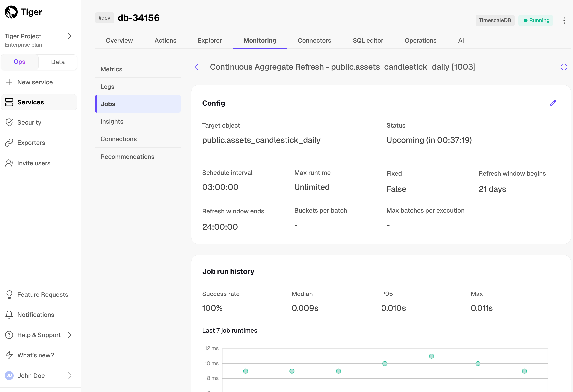Click the highest runtime dot in chart
573x392 pixels.
point(431,356)
